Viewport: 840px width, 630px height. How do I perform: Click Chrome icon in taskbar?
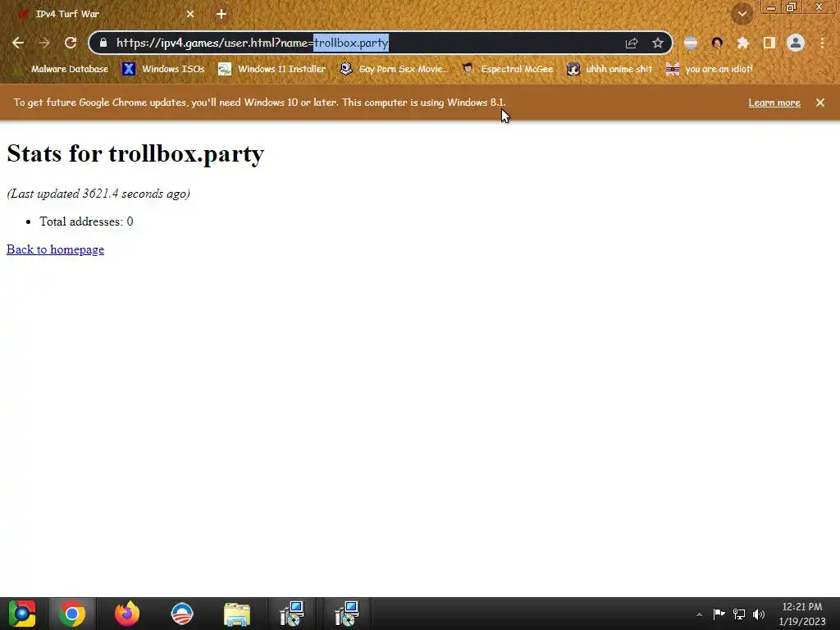click(x=72, y=614)
